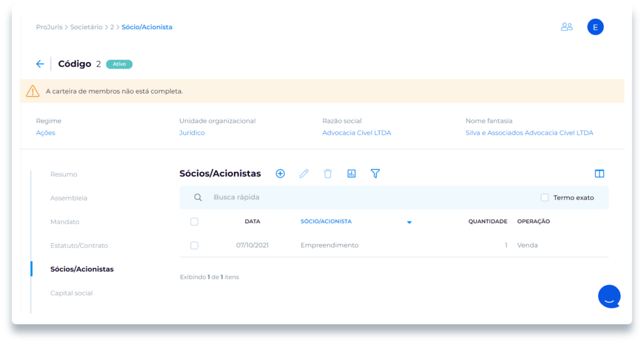644x344 pixels.
Task: Click the Societário breadcrumb link
Action: (x=87, y=27)
